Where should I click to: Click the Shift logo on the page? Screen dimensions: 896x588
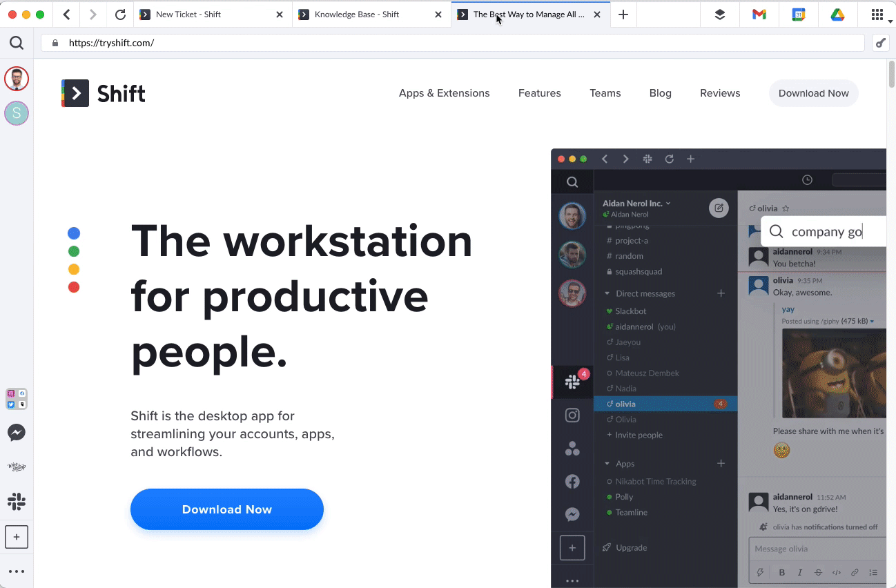104,93
